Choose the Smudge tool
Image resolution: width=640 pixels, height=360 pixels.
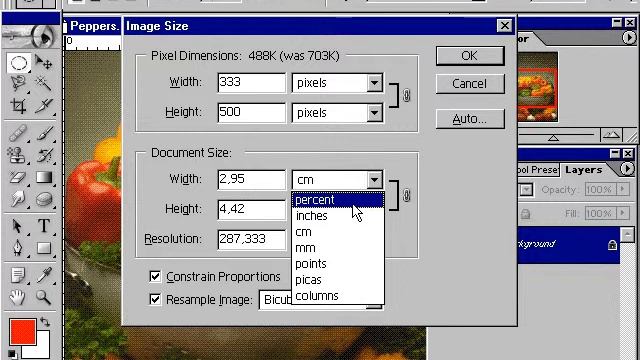coord(18,199)
